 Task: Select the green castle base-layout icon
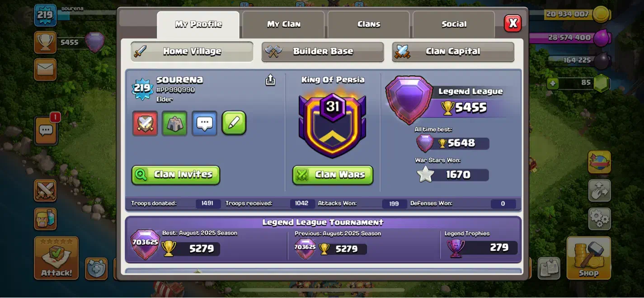click(174, 123)
